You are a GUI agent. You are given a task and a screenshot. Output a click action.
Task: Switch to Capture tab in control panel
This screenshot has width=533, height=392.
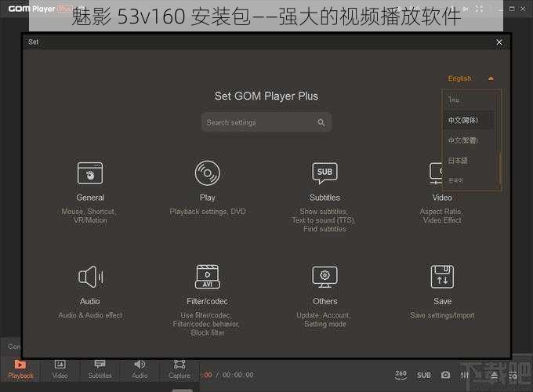[179, 369]
